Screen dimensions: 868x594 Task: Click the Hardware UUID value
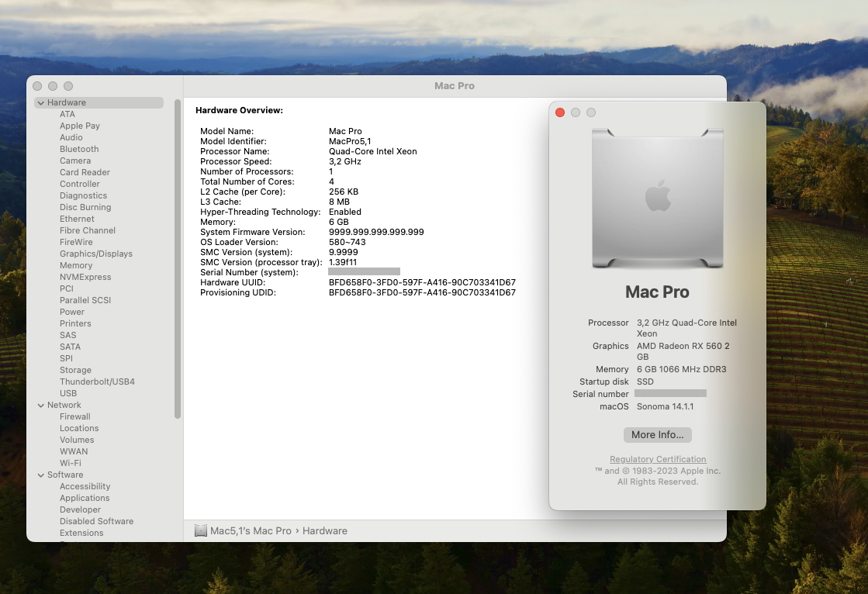tap(422, 282)
